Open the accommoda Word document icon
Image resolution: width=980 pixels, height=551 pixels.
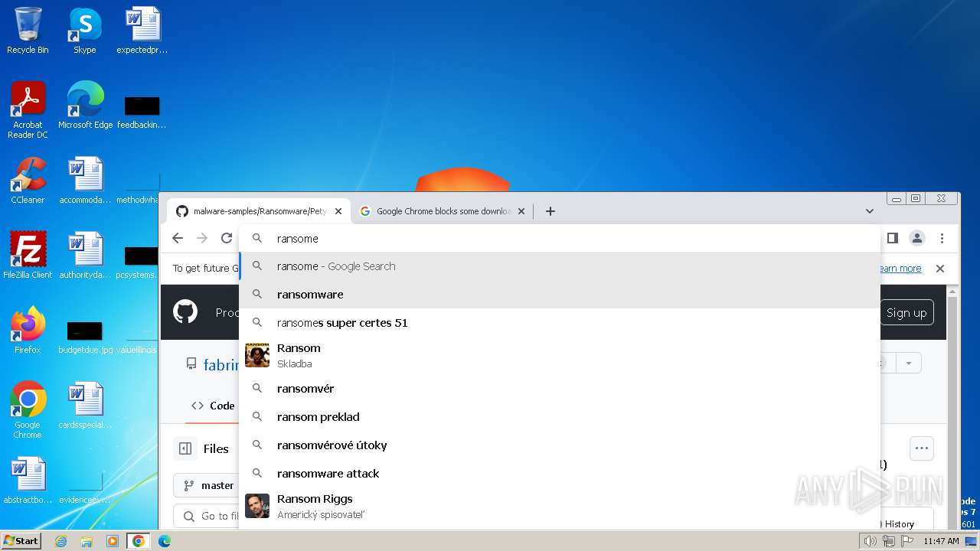[x=85, y=181]
